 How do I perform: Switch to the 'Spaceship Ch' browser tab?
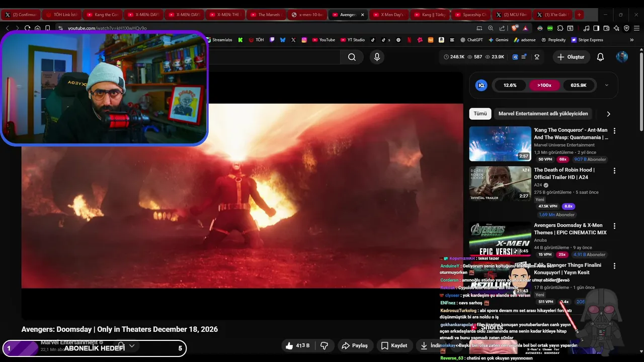(470, 15)
